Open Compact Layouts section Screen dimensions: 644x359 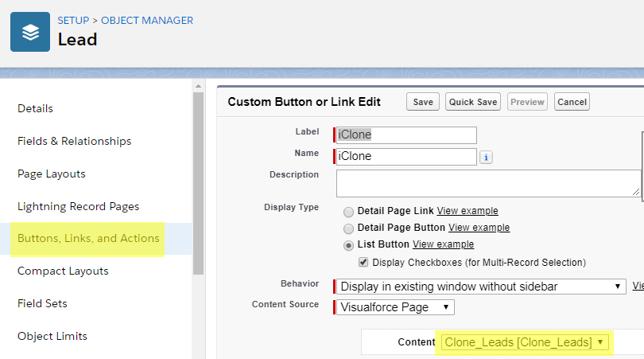(x=63, y=271)
